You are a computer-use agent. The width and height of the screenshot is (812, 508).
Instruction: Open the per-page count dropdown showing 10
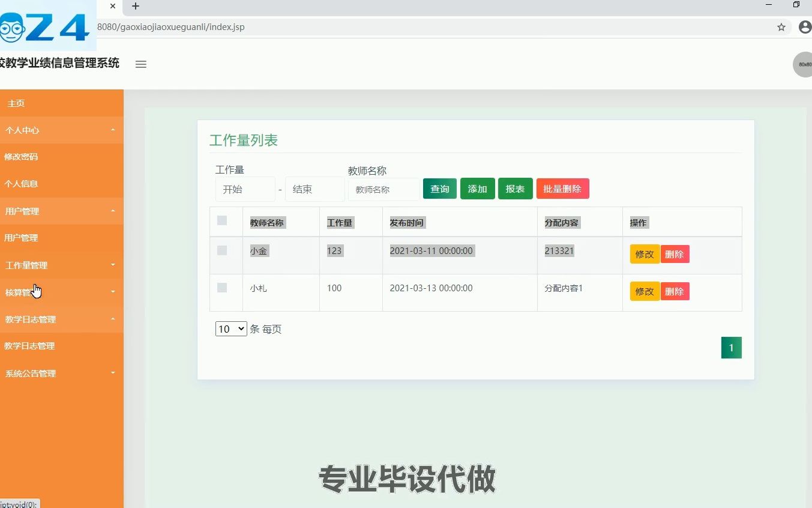230,328
